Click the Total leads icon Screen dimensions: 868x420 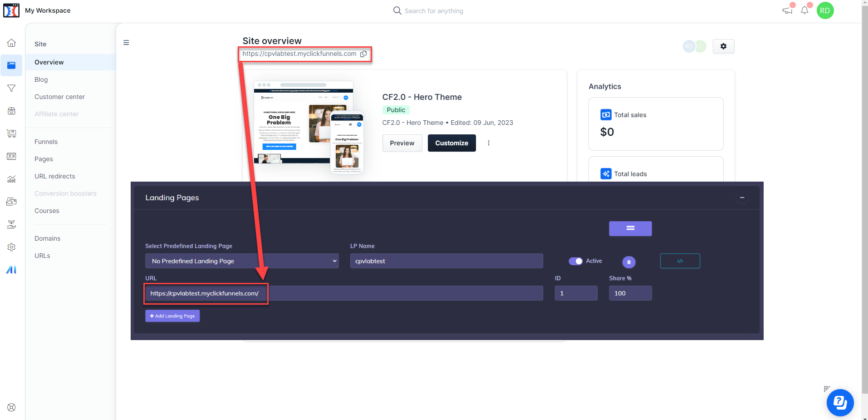(x=606, y=174)
